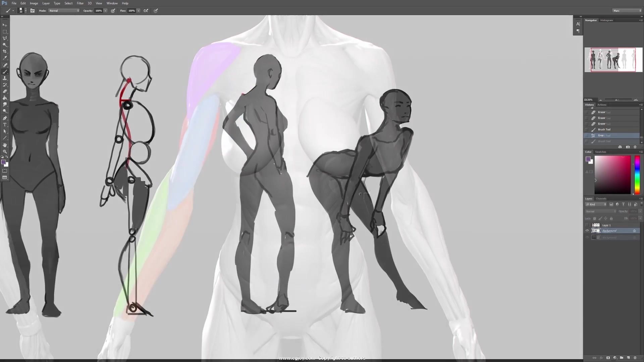644x362 pixels.
Task: Switch to the Channels tab
Action: click(x=601, y=199)
